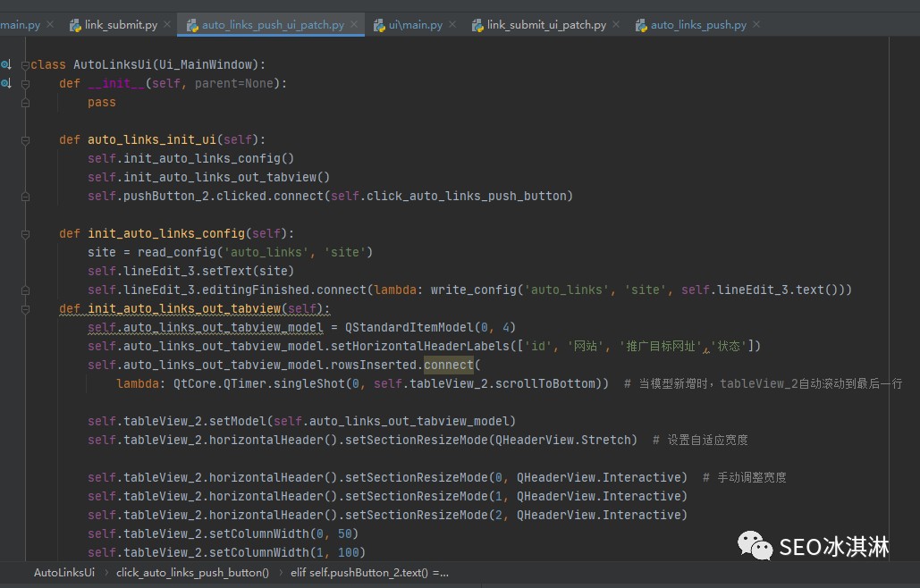
Task: Click the init_auto_links_config() call line
Action: tap(190, 158)
